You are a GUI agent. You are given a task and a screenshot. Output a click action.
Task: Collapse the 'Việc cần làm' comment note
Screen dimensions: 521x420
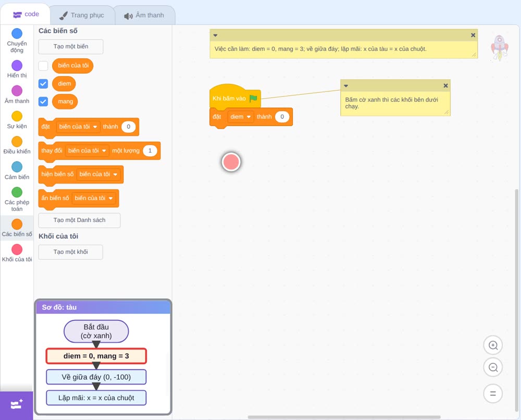click(x=215, y=35)
